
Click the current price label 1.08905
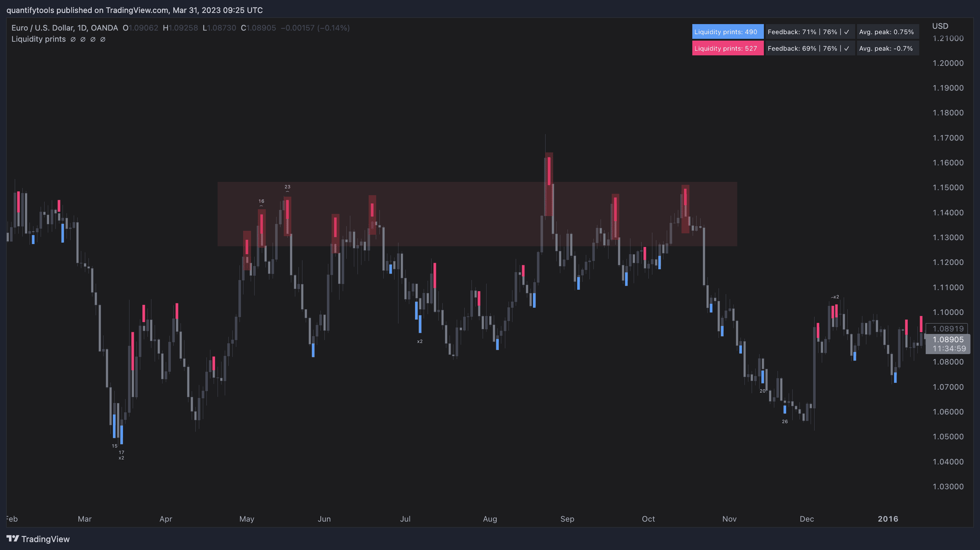coord(948,339)
